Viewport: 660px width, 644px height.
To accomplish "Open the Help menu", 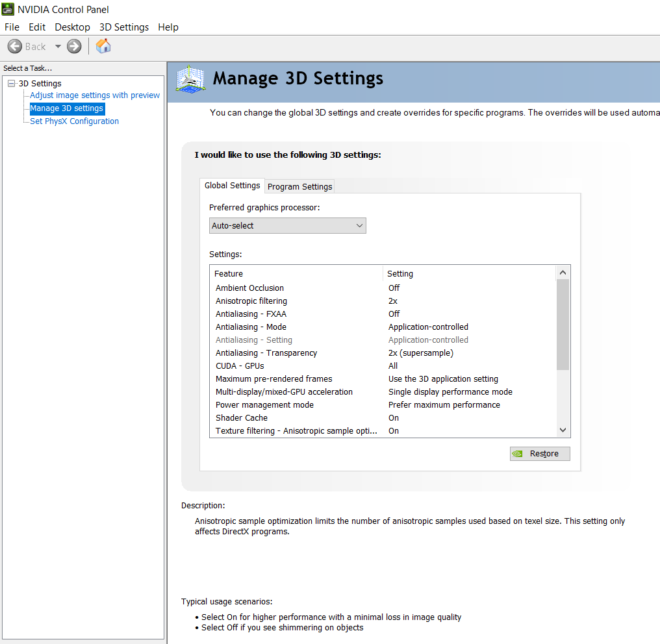I will (168, 27).
